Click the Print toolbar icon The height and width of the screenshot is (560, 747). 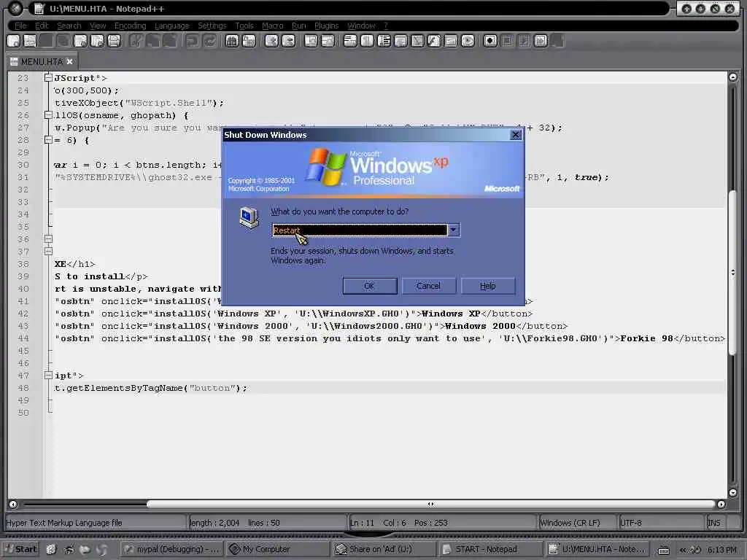(x=115, y=41)
